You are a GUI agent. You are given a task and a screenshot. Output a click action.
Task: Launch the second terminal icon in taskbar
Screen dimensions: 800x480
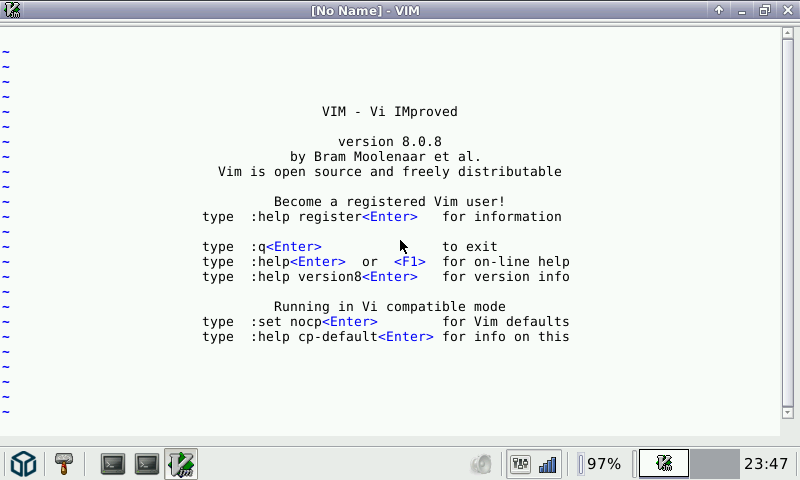click(147, 464)
